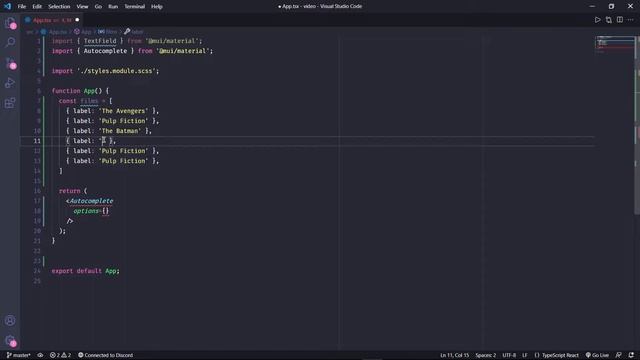Click the Autocomplete JSX tag on line 17
This screenshot has height=360, width=640.
click(91, 201)
